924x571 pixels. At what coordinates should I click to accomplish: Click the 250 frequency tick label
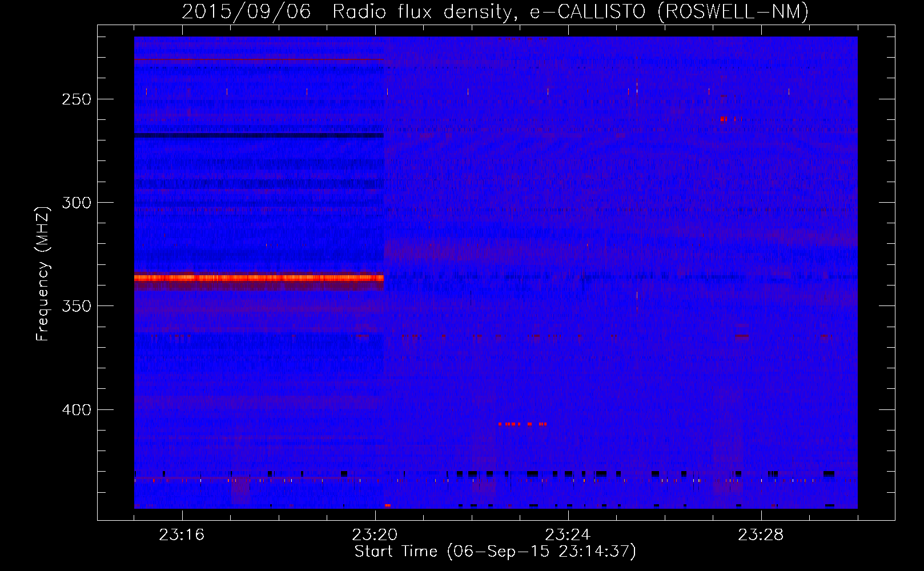[x=77, y=99]
